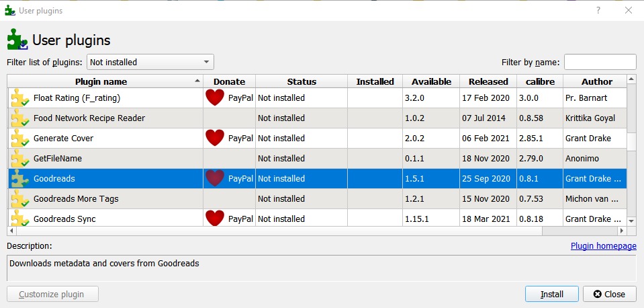Click the PayPal link in Goodreads row
The width and height of the screenshot is (644, 308).
pos(240,178)
